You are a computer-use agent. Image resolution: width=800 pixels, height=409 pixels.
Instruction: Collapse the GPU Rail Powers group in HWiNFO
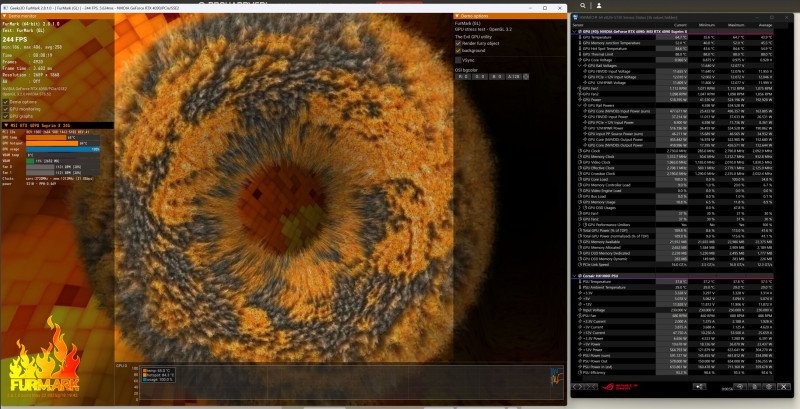point(580,106)
